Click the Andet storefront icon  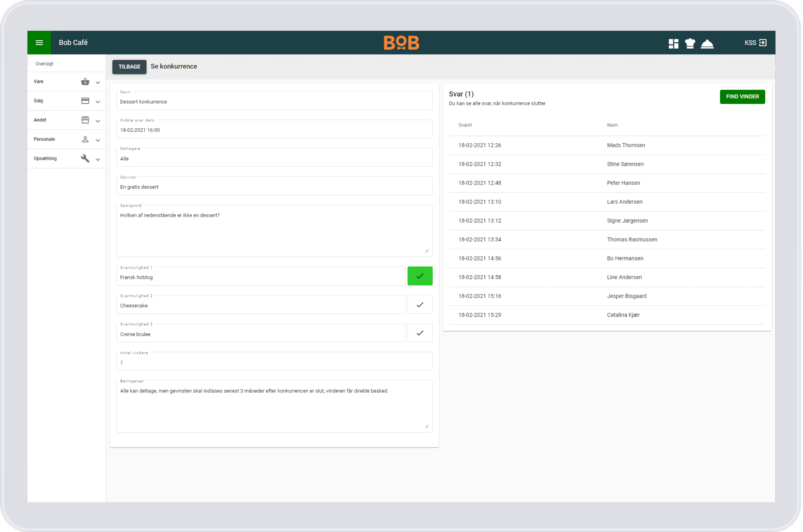point(85,120)
